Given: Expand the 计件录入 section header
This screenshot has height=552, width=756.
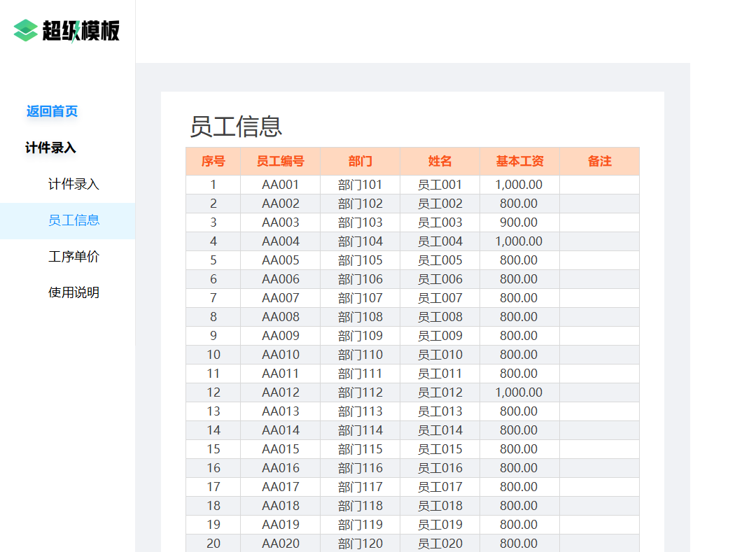Looking at the screenshot, I should pos(50,148).
